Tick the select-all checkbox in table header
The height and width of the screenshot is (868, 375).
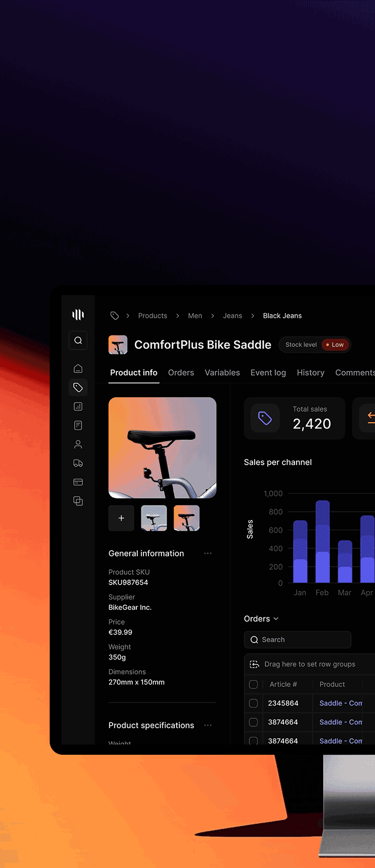[x=253, y=684]
